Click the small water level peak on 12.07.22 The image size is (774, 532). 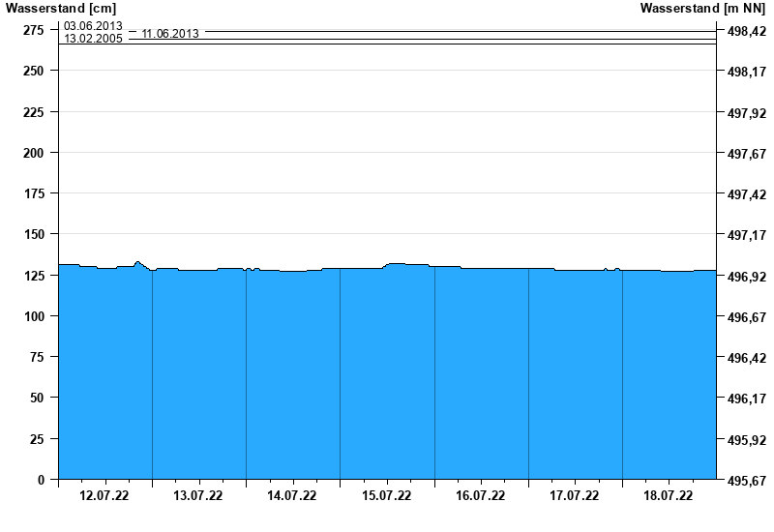click(137, 262)
